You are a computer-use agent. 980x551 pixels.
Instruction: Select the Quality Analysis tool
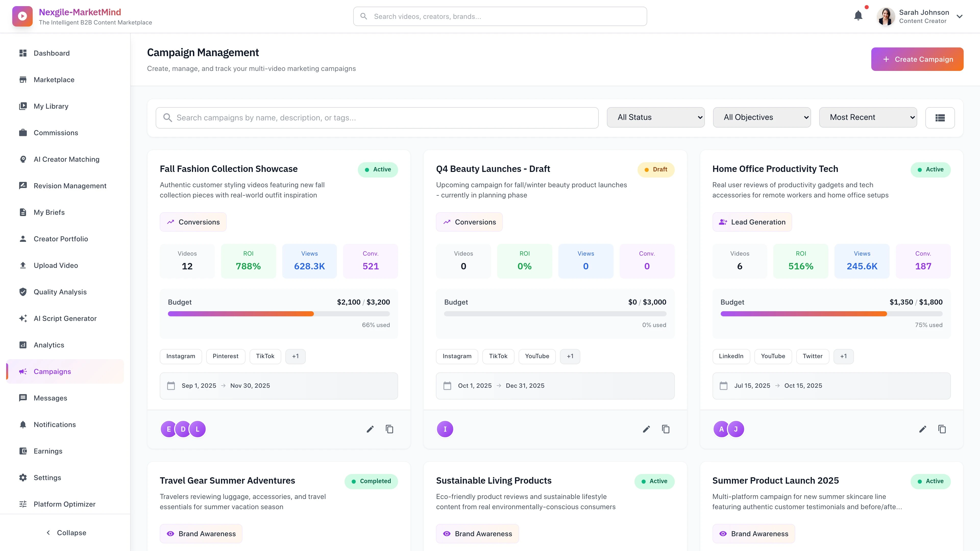(x=60, y=292)
